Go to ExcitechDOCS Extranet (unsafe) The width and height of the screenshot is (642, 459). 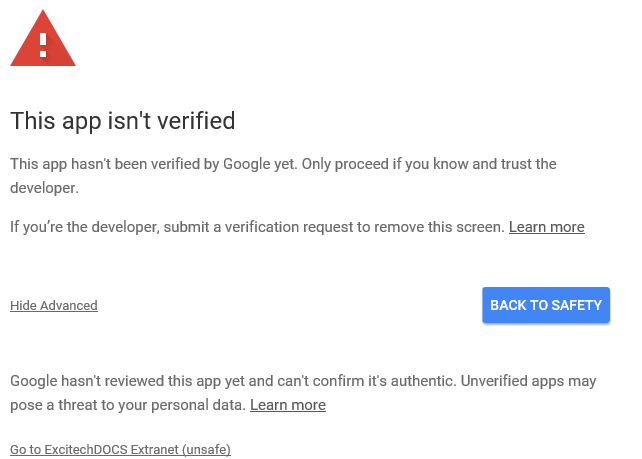[120, 450]
